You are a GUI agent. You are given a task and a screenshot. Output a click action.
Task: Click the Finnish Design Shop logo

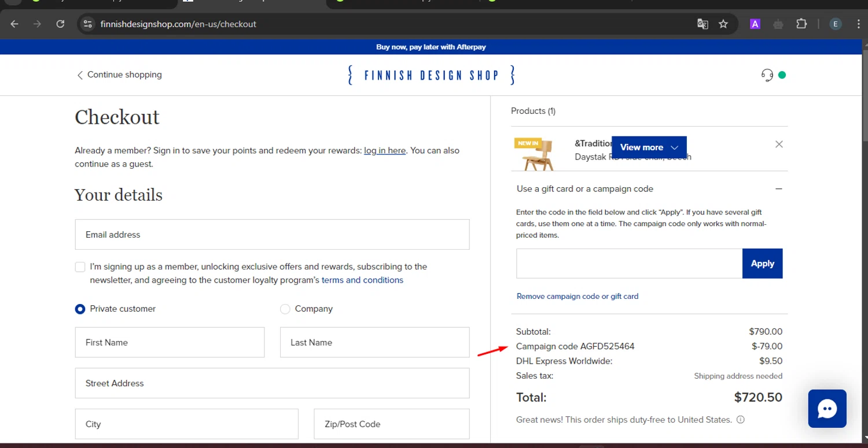tap(431, 75)
